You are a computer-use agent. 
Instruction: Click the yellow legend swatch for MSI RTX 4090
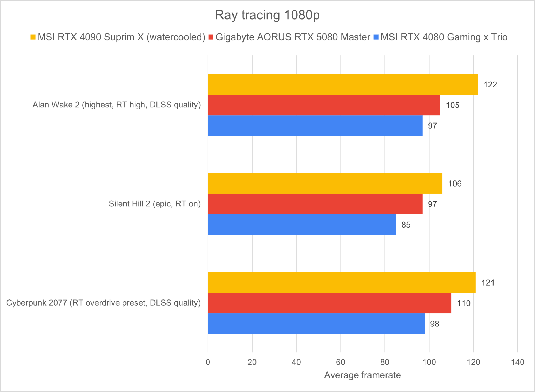pyautogui.click(x=33, y=37)
